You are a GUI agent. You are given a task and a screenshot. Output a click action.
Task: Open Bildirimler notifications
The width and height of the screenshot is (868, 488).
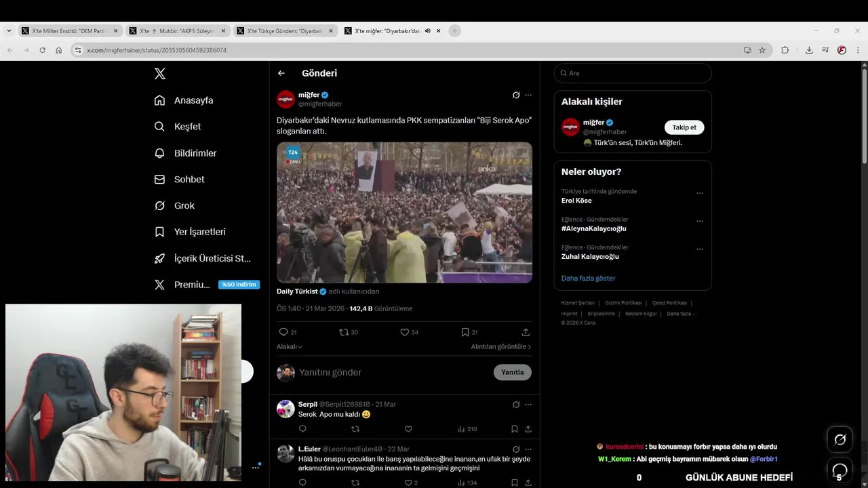point(185,153)
